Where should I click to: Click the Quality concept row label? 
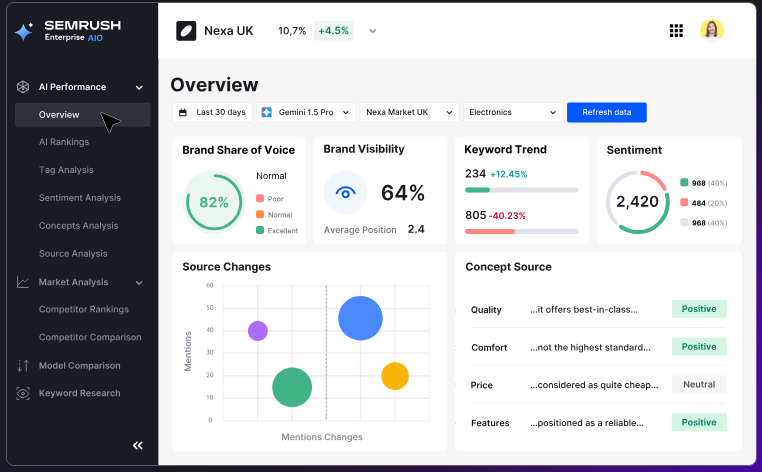pos(486,310)
